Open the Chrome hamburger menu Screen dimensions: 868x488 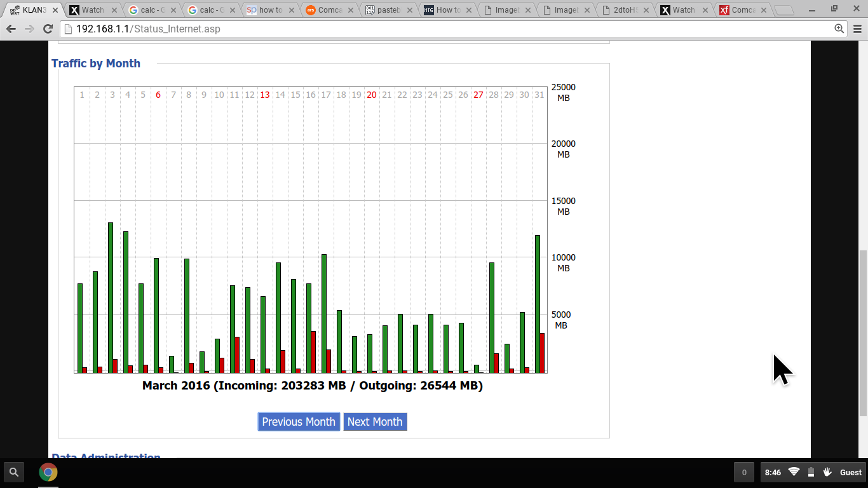(857, 29)
